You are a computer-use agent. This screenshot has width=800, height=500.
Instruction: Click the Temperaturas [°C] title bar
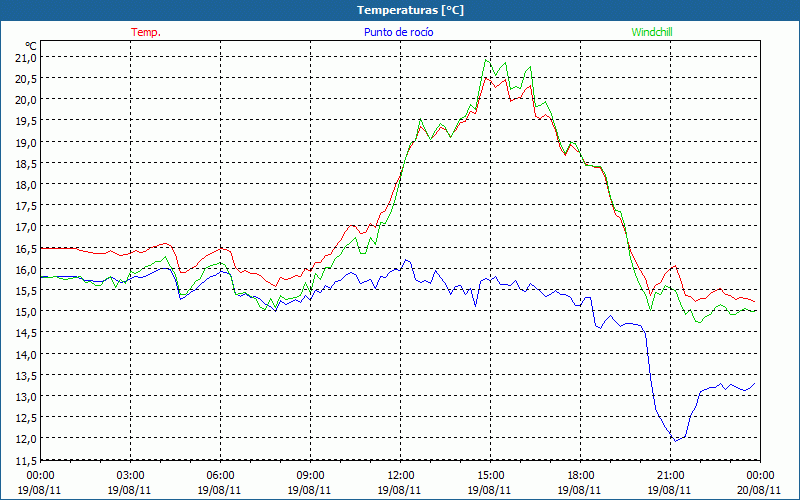pyautogui.click(x=400, y=10)
